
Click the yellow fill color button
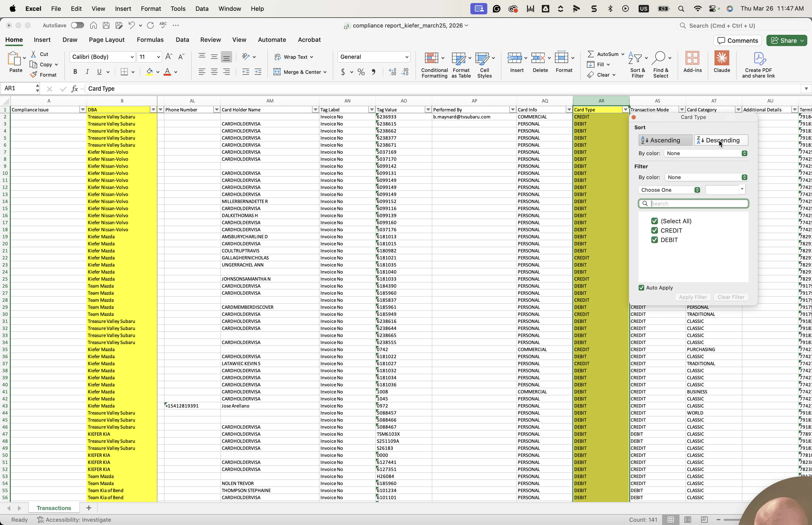(x=149, y=72)
